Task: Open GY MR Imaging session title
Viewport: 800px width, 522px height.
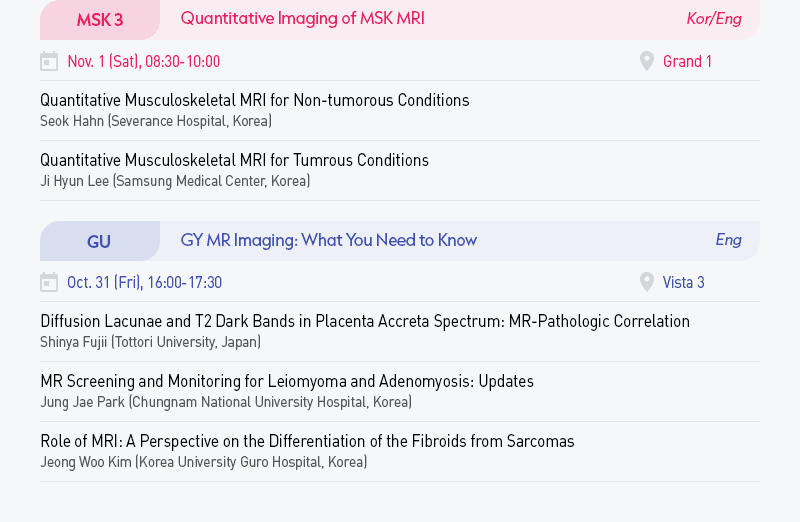Action: click(328, 240)
